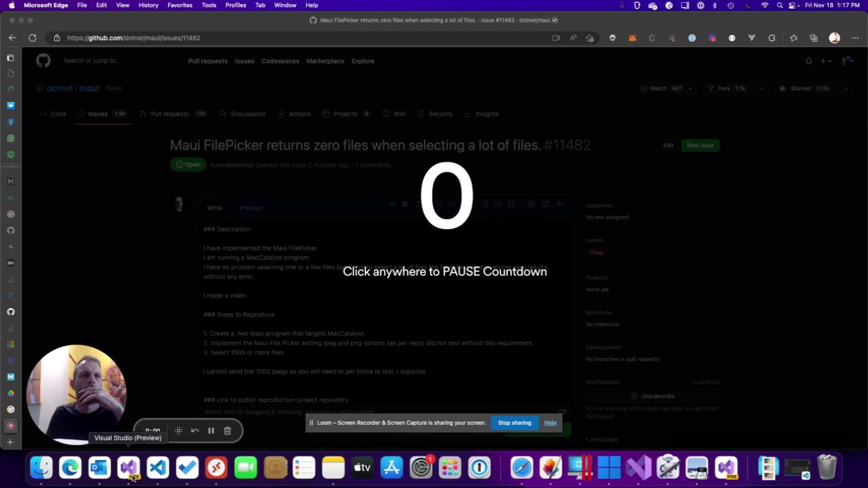The width and height of the screenshot is (868, 488).
Task: Click the New issue button
Action: click(x=700, y=145)
